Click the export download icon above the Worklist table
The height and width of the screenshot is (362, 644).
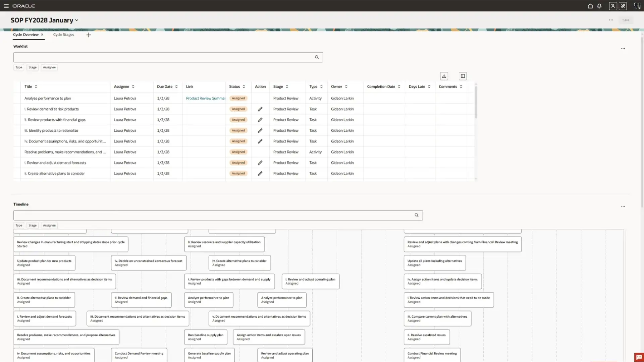(444, 76)
